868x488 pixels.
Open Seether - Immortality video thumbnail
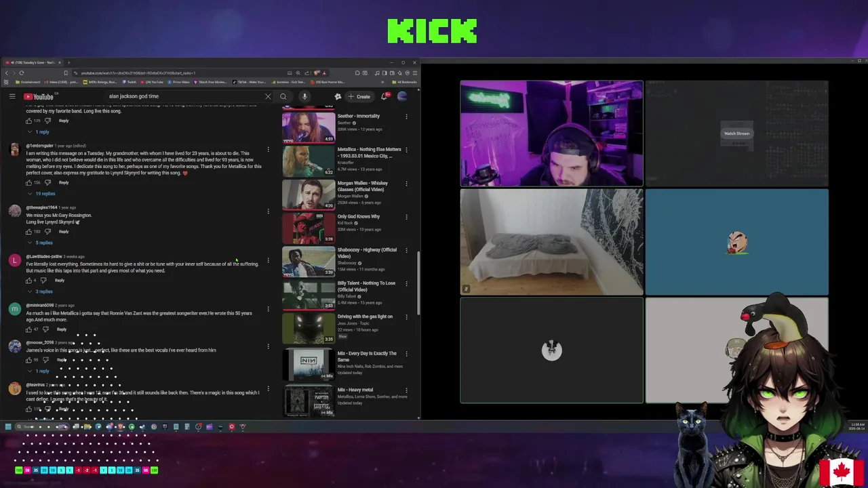[309, 127]
